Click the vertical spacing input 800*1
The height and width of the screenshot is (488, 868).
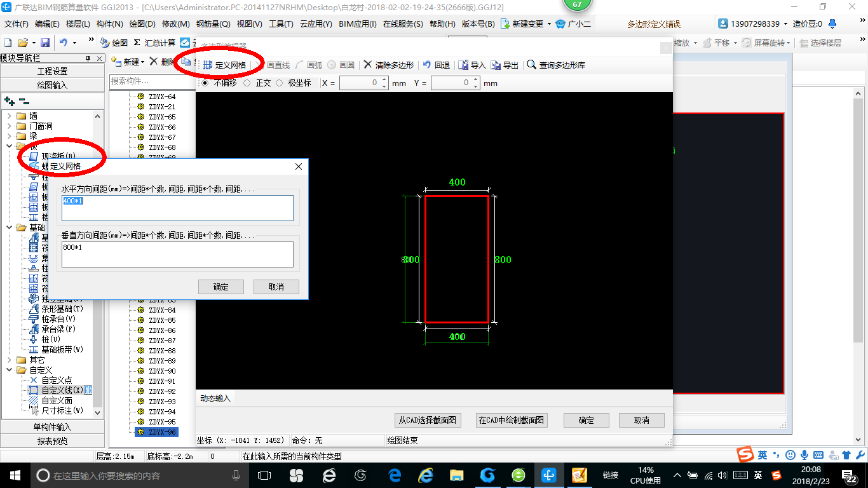tap(177, 254)
